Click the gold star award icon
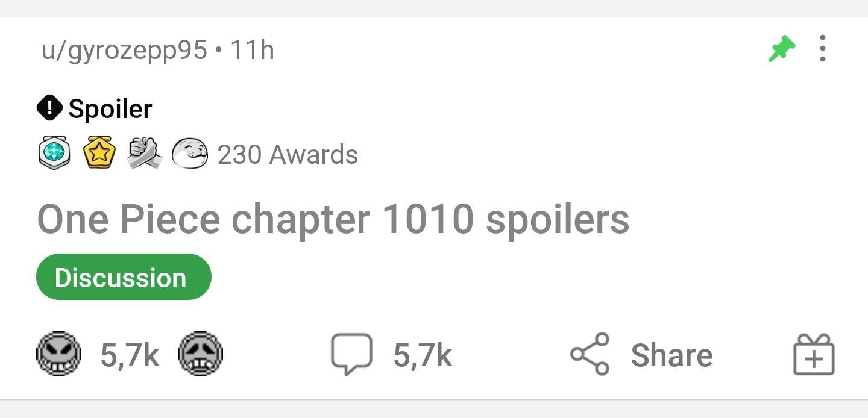 click(99, 152)
